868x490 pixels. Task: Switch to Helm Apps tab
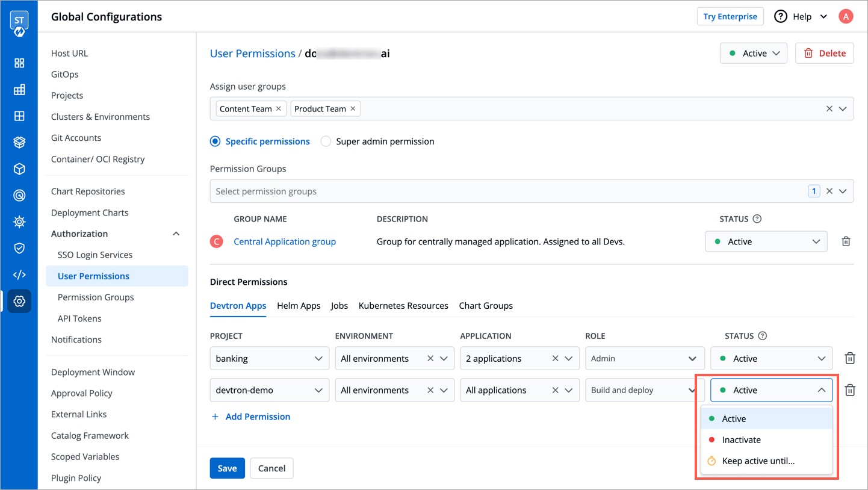(x=299, y=306)
